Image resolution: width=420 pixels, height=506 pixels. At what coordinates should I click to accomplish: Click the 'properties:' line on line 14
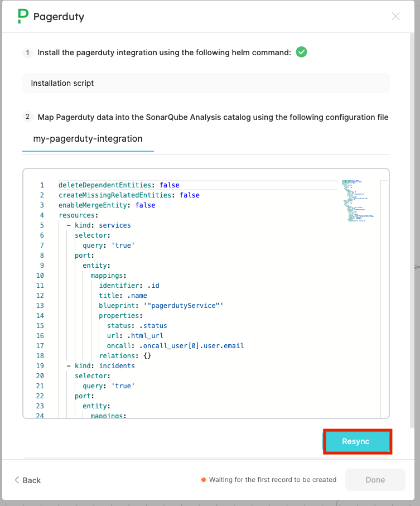pos(120,315)
